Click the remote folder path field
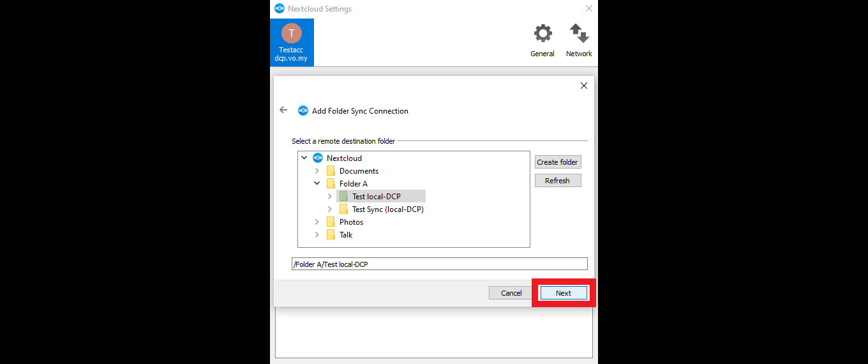This screenshot has width=868, height=364. pos(439,264)
